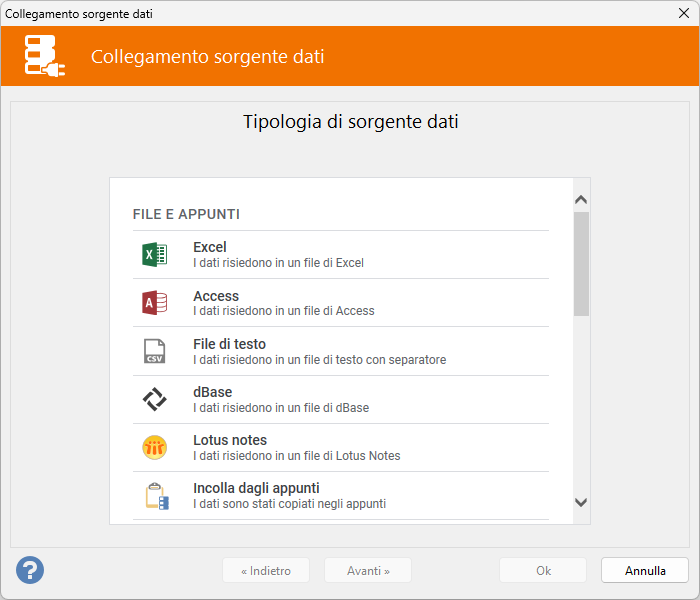Viewport: 700px width, 600px height.
Task: Click description about file di testo con separatore
Action: pos(320,360)
